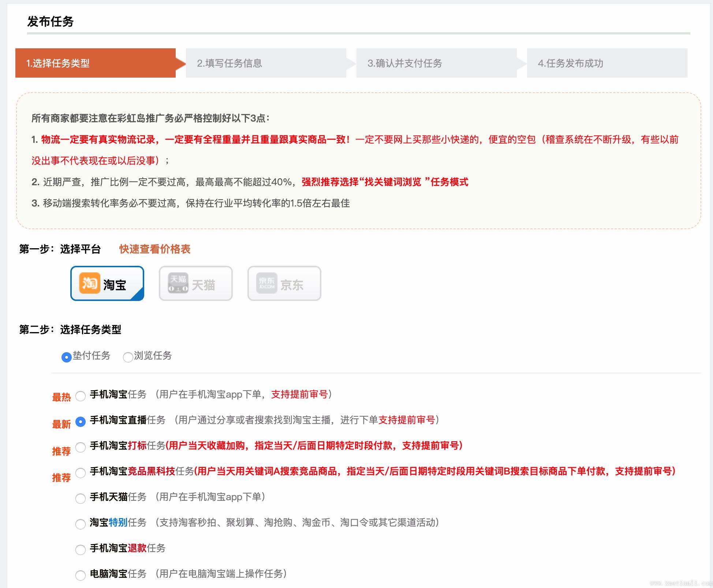Click the 最热 tag
This screenshot has height=588, width=713.
61,397
